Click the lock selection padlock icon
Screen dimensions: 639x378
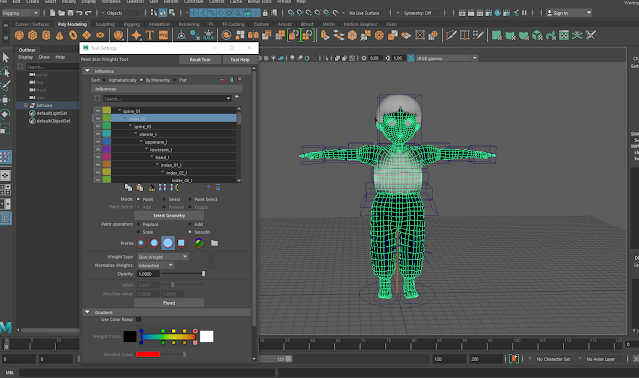point(265,13)
